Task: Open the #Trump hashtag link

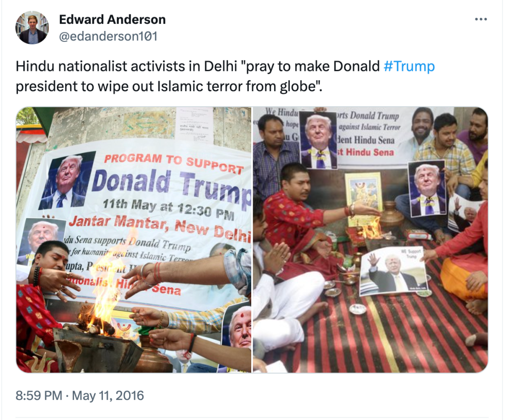Action: [409, 66]
